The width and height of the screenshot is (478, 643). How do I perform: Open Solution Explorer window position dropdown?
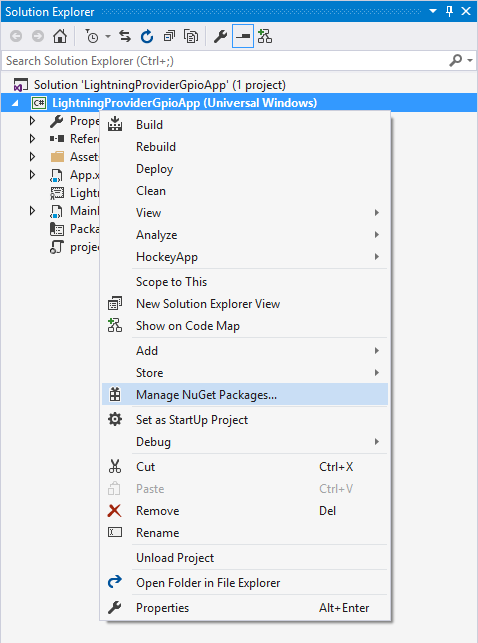(433, 11)
